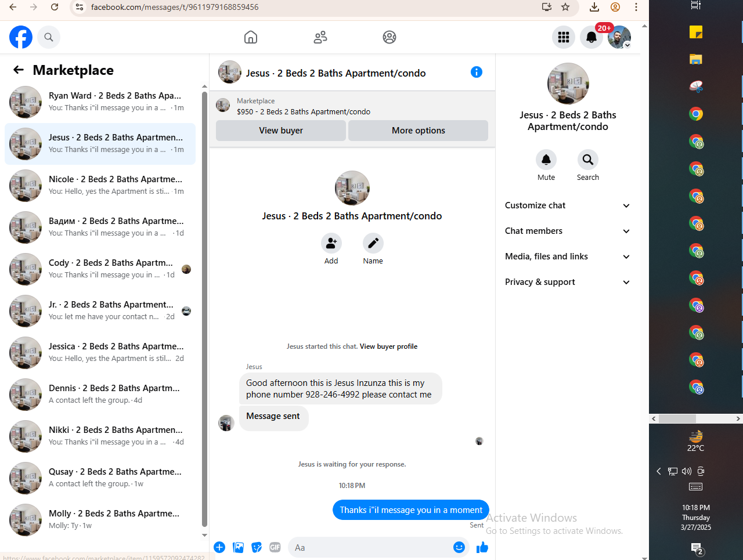Viewport: 743px width, 560px height.
Task: Click the "Thanks i"il message you" sent bubble
Action: (411, 510)
